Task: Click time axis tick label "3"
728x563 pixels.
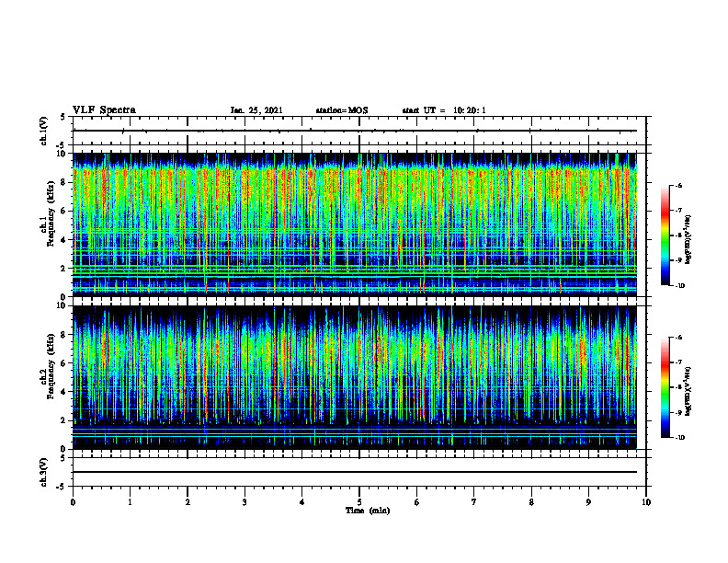Action: pyautogui.click(x=245, y=502)
